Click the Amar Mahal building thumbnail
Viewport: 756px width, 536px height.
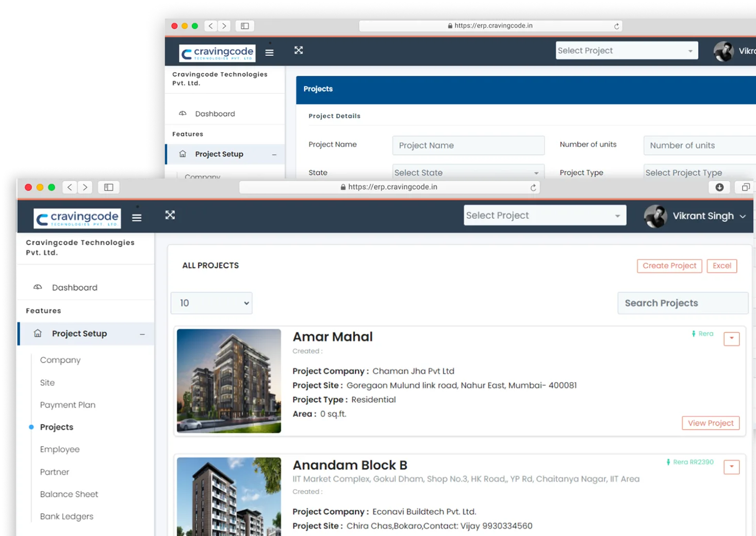pyautogui.click(x=229, y=381)
